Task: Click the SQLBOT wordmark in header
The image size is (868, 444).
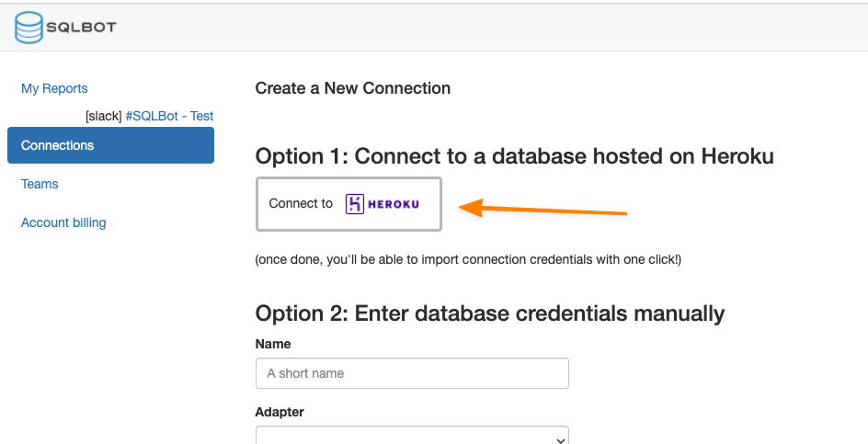Action: [81, 28]
